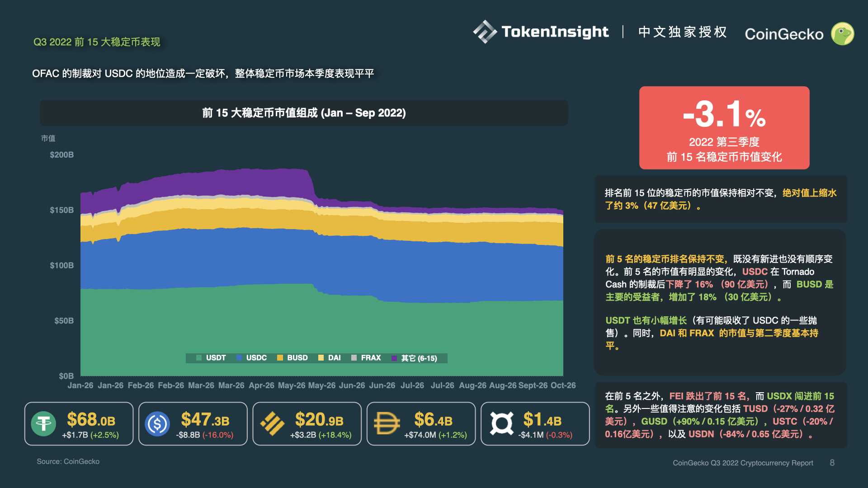Click the USDC blue legend swatch

(x=239, y=358)
